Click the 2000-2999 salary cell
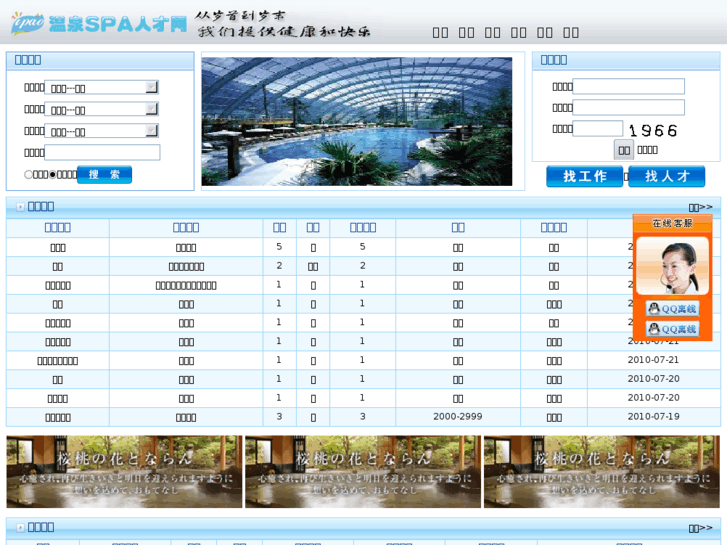Image resolution: width=727 pixels, height=545 pixels. tap(458, 417)
